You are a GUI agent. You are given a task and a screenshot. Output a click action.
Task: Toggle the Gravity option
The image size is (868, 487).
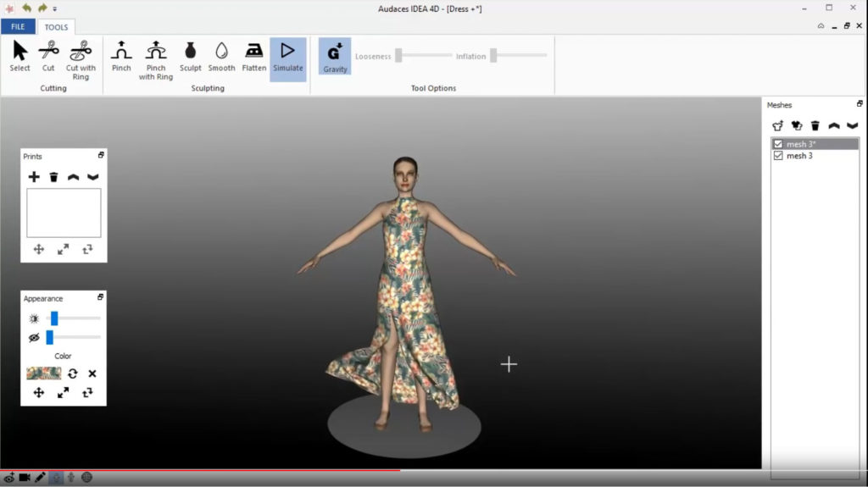tap(335, 56)
